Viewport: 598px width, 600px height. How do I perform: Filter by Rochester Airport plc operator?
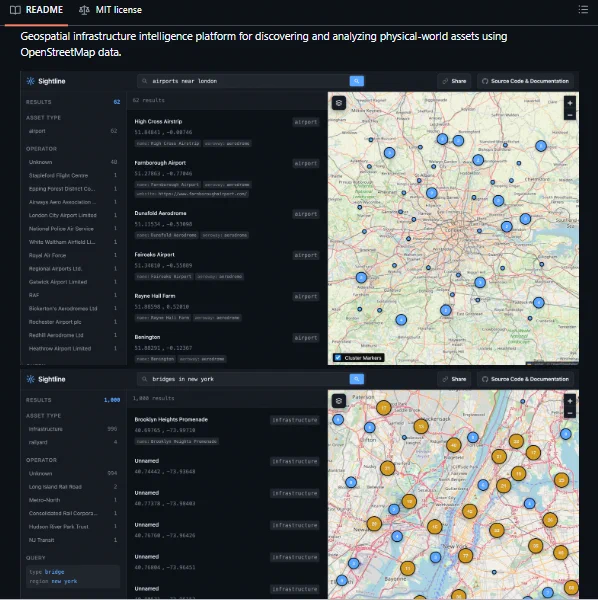[x=73, y=322]
